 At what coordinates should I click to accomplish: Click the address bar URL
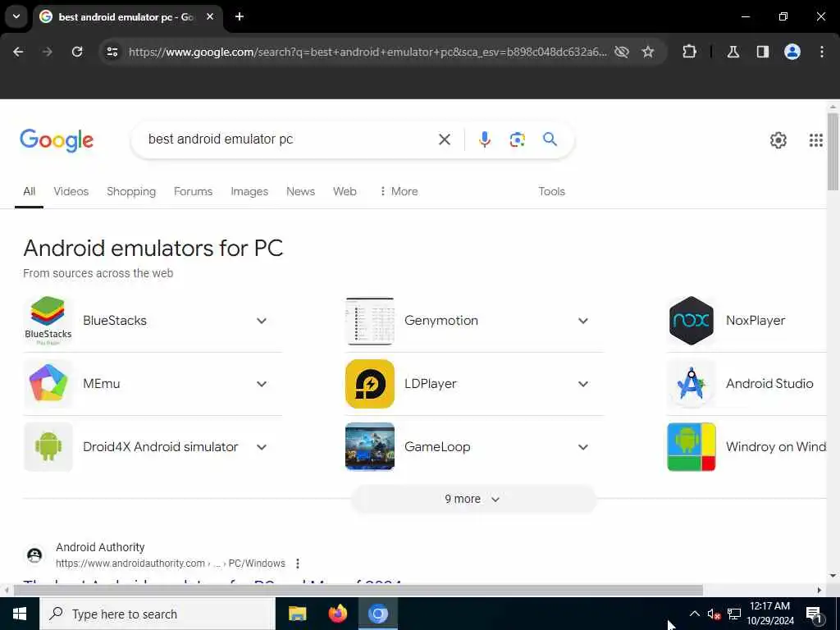click(367, 52)
